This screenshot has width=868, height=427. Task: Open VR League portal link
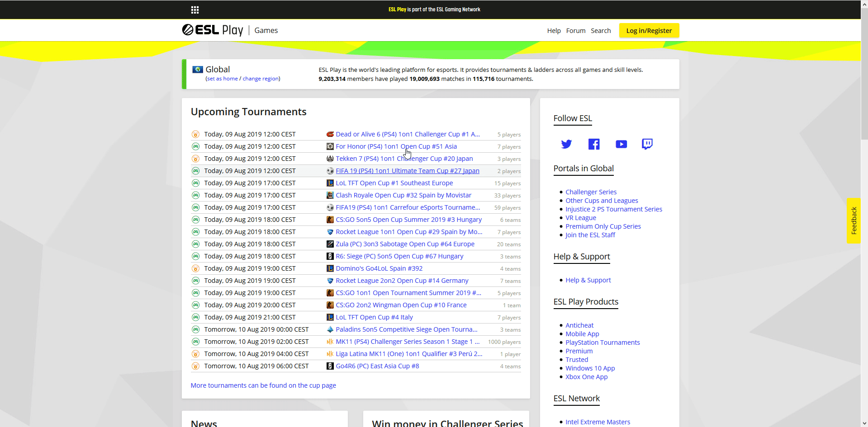[x=581, y=218]
